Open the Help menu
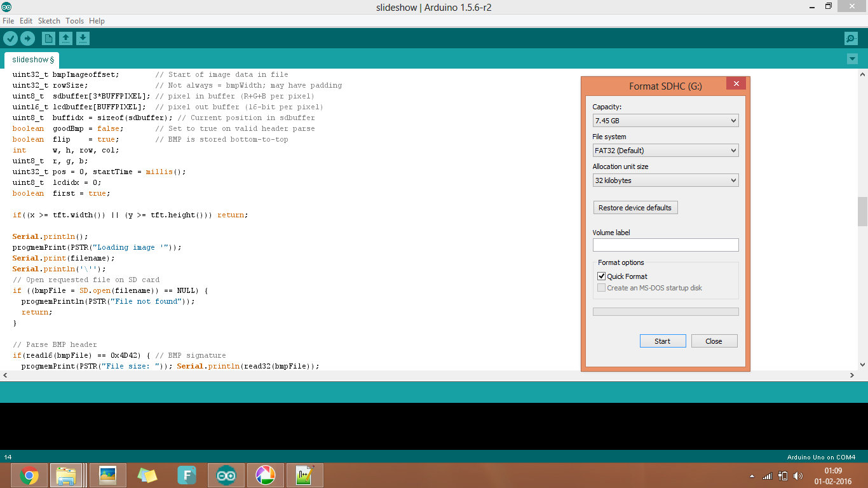868x488 pixels. pos(97,21)
